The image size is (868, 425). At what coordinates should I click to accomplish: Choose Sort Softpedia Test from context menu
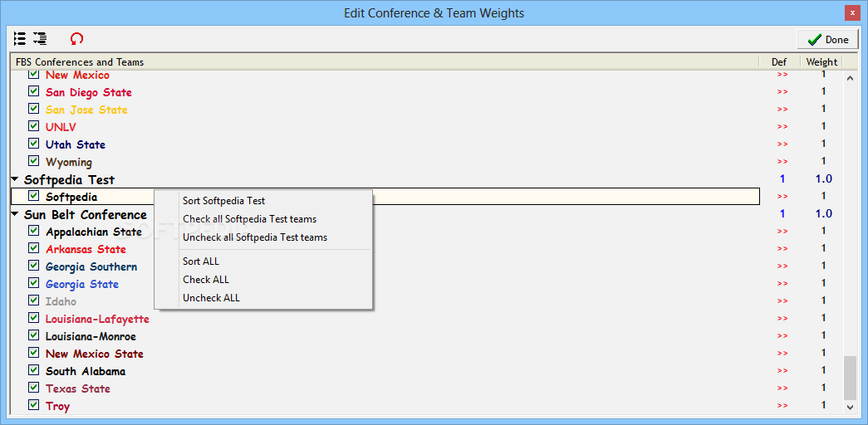(x=223, y=201)
